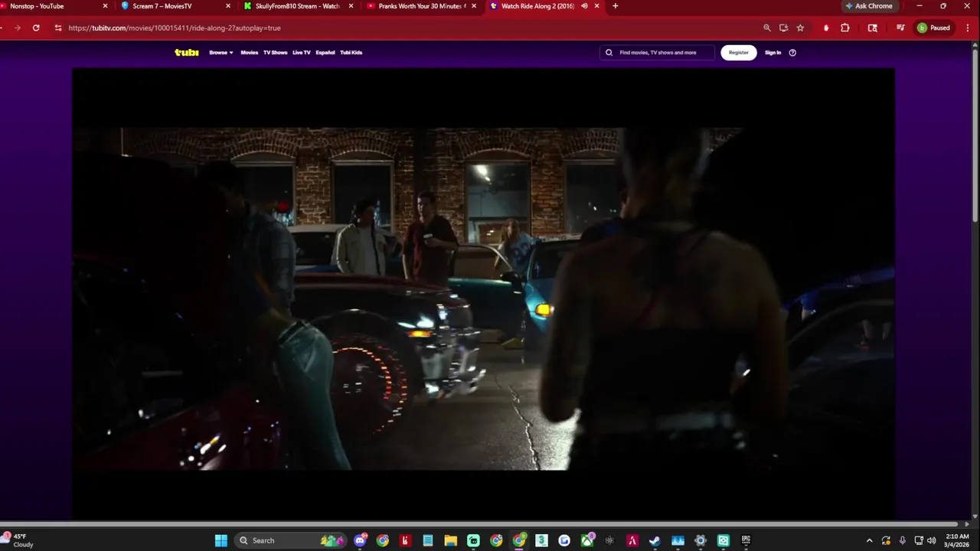View site information icon in address bar

[x=58, y=28]
